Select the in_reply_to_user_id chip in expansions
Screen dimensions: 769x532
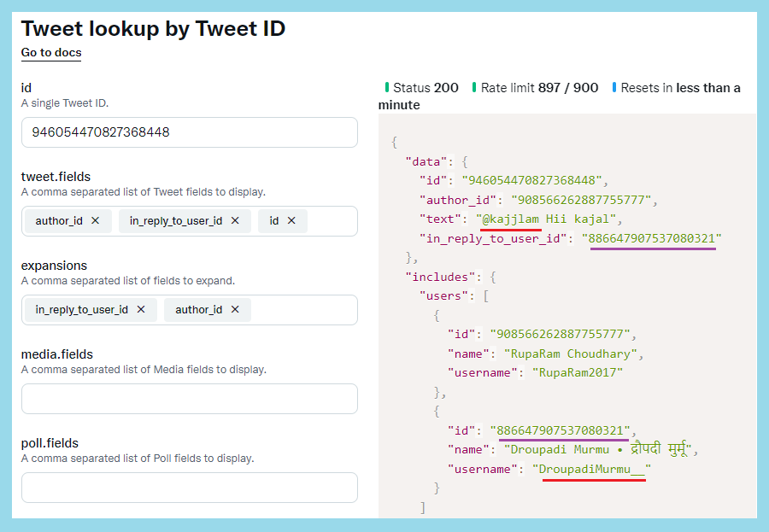click(81, 309)
